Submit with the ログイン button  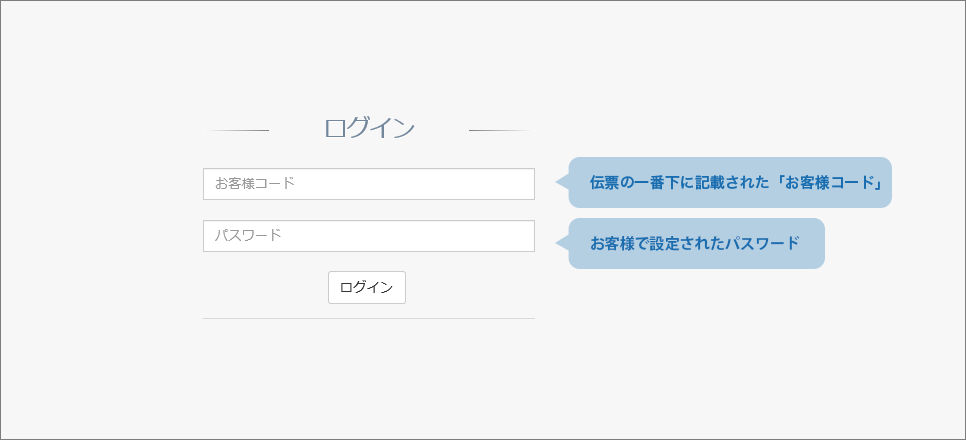(367, 287)
